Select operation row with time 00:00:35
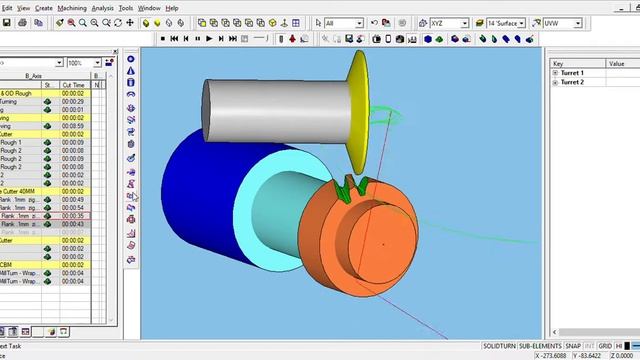The image size is (640, 360). (45, 216)
